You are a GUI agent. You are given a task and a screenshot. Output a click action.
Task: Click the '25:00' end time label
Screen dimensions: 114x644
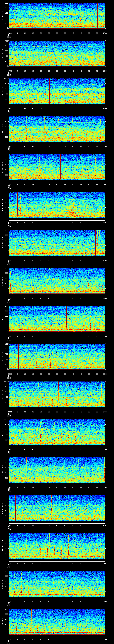pos(105,336)
